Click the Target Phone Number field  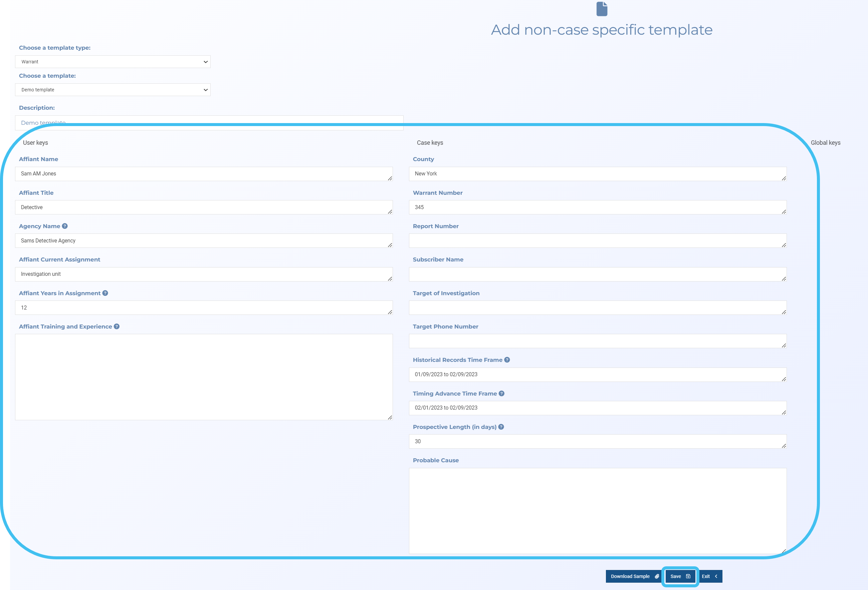pos(597,341)
